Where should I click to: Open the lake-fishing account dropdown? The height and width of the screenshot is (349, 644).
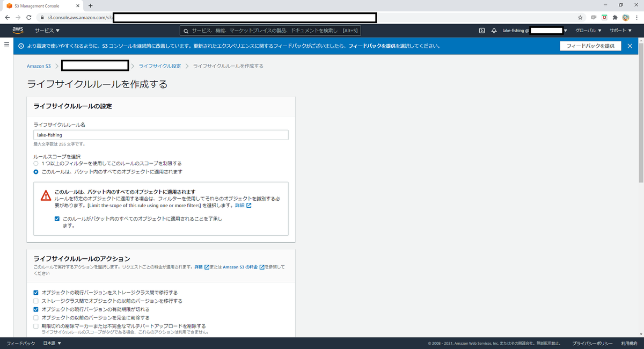click(x=535, y=31)
